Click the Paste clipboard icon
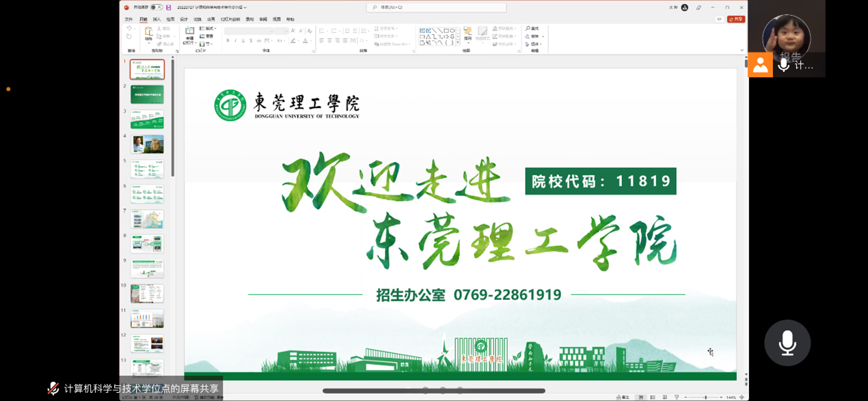868x401 pixels. (x=148, y=33)
